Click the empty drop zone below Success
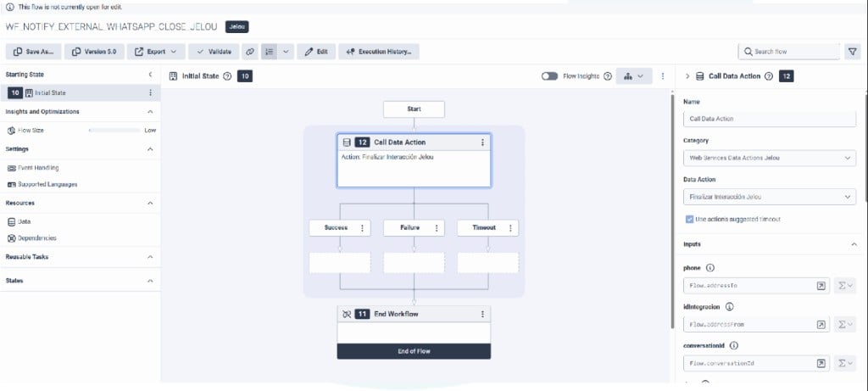 340,263
